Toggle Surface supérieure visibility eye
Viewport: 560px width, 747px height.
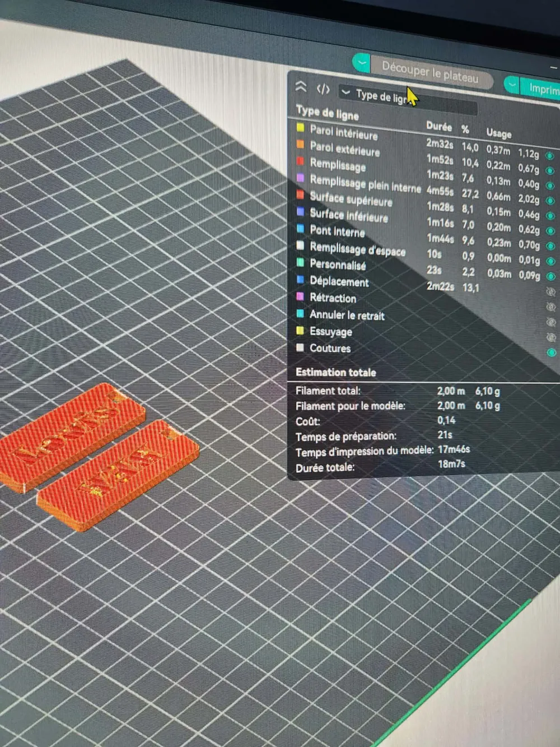(550, 216)
